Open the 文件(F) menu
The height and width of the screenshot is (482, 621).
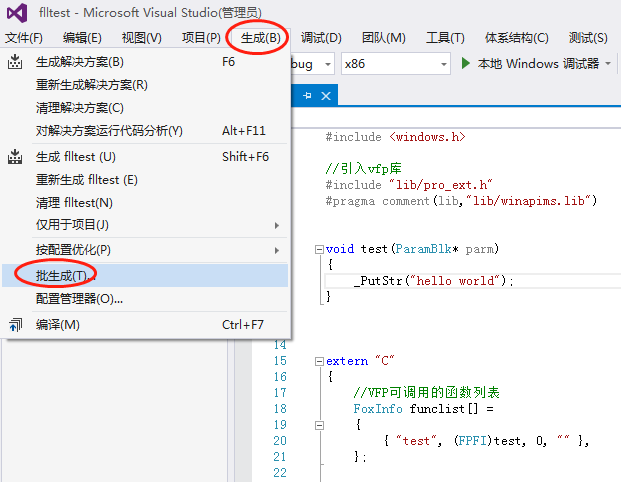point(24,38)
